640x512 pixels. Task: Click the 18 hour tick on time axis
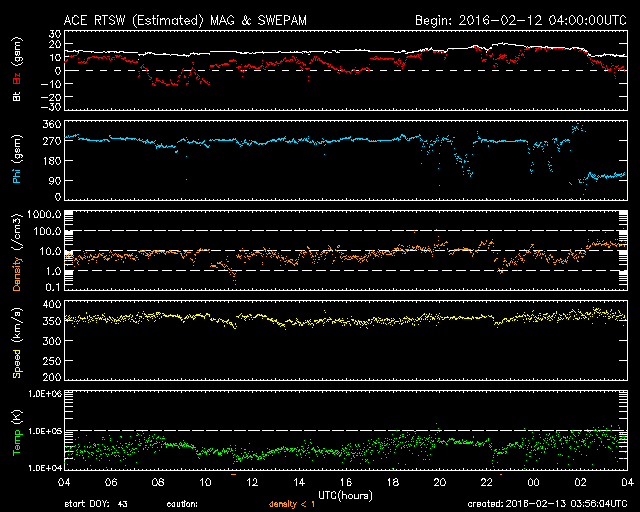(x=393, y=482)
